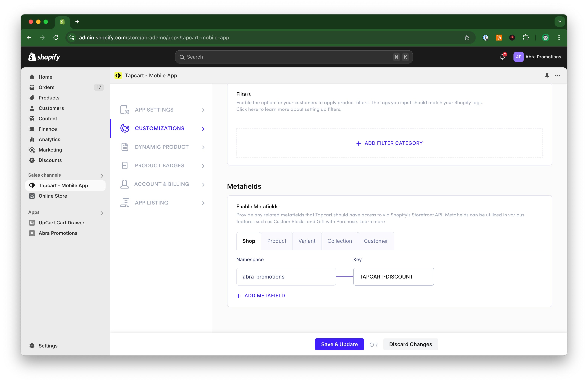Click the Analytics bar chart icon
Viewport: 588px width, 383px height.
(x=32, y=139)
